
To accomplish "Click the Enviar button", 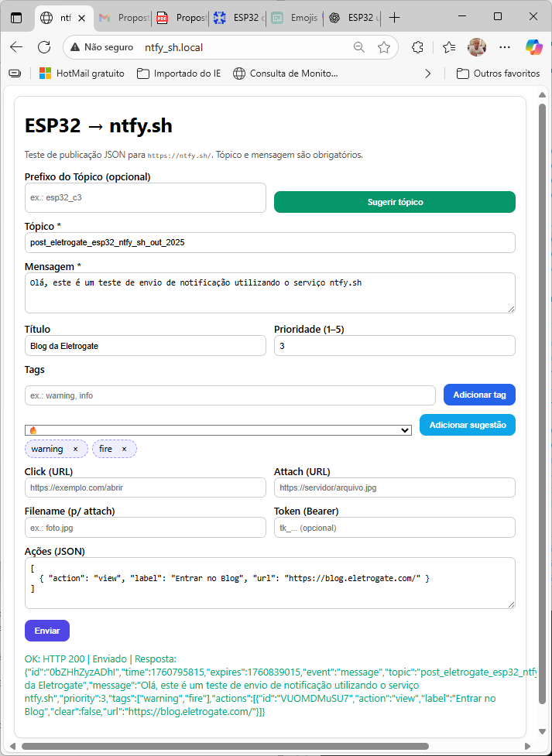I will (x=47, y=631).
